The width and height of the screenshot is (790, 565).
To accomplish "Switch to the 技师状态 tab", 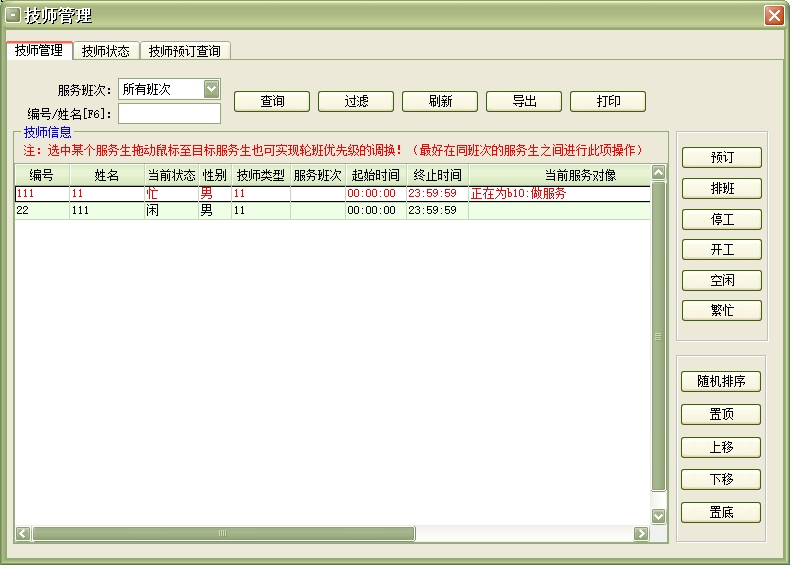I will coord(105,51).
